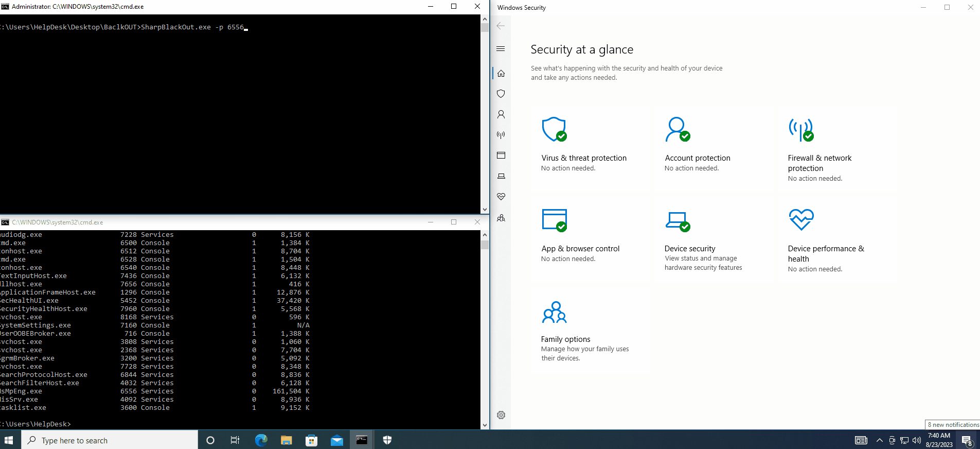Click the Device performance & health tile icon
This screenshot has height=449, width=980.
pos(801,219)
